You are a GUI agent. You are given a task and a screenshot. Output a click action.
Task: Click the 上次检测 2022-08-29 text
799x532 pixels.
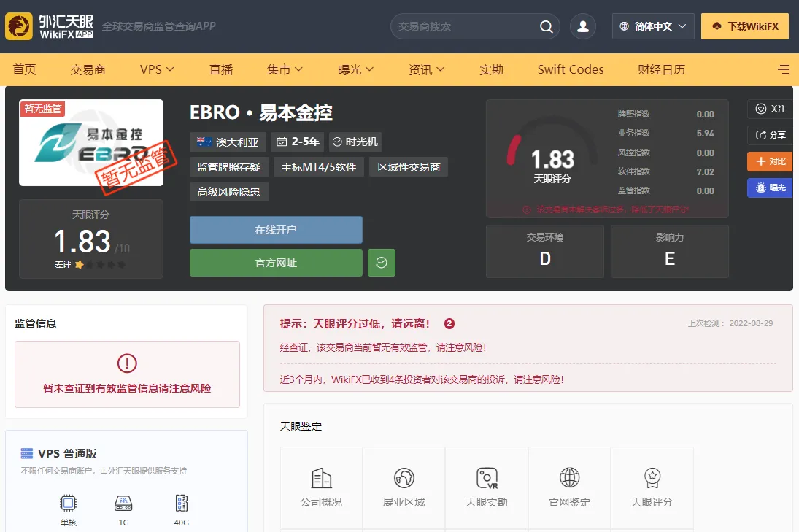click(x=730, y=323)
